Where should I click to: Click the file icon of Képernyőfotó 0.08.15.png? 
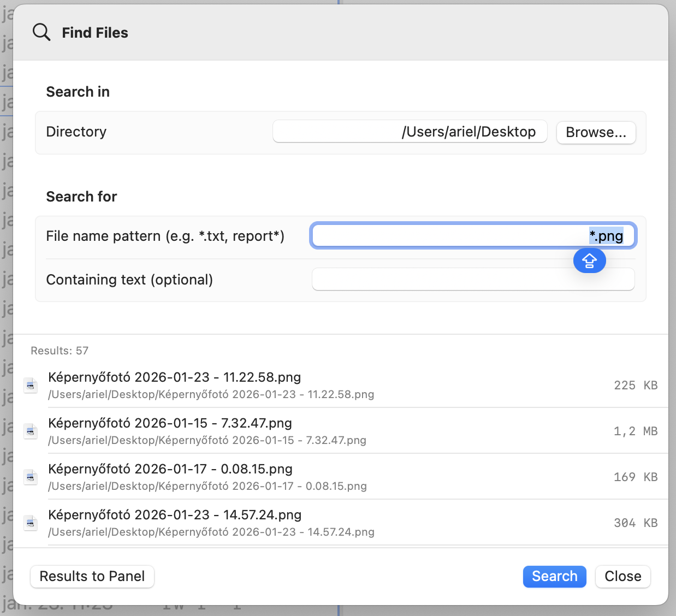31,477
